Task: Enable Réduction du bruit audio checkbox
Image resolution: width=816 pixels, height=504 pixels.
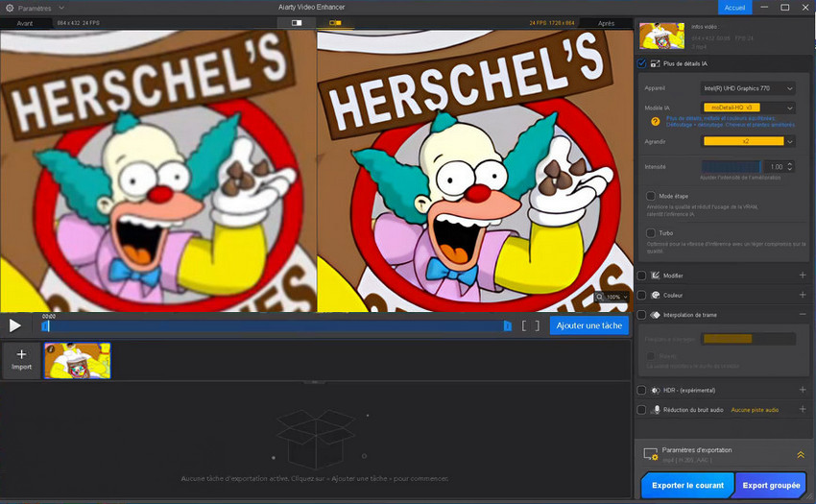Action: pos(641,410)
